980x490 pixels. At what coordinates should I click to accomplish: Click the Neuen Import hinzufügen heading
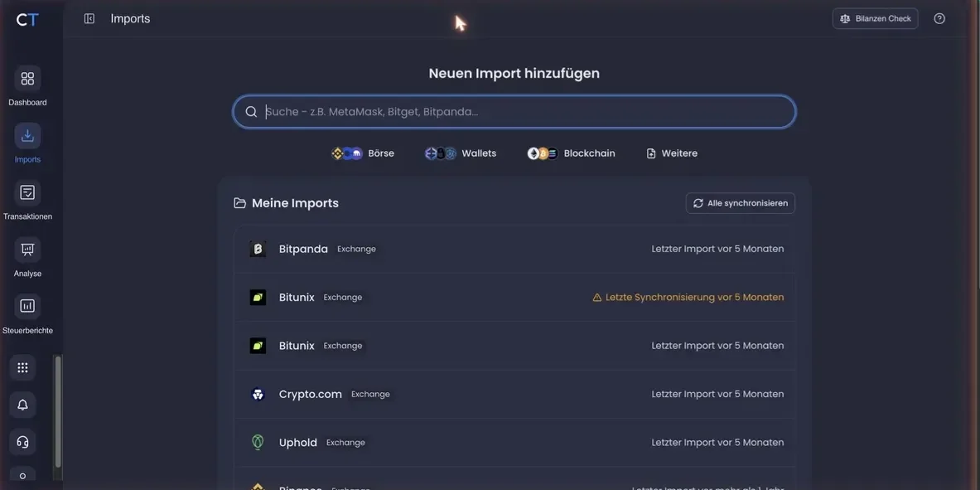514,73
